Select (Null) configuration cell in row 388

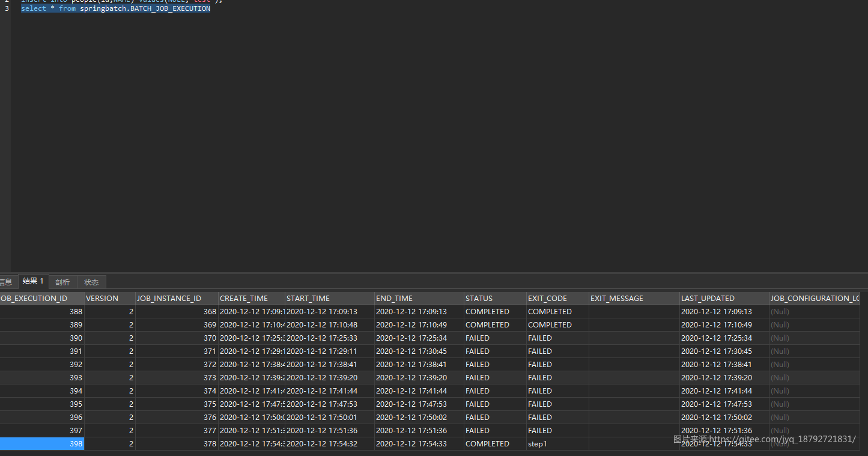(x=815, y=312)
